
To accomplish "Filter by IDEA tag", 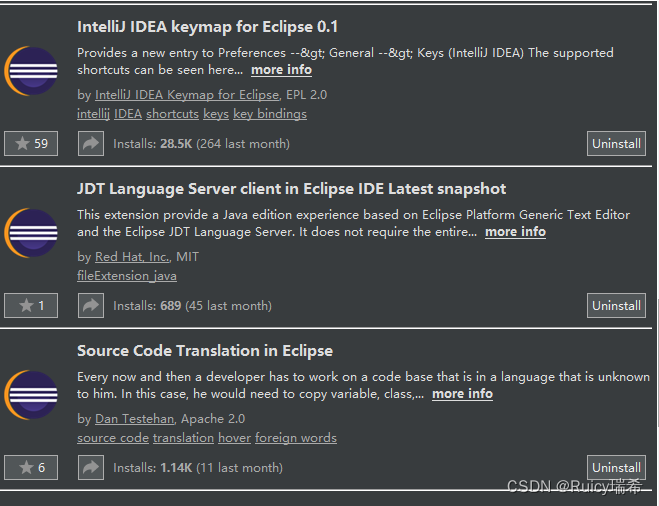I will (x=128, y=114).
